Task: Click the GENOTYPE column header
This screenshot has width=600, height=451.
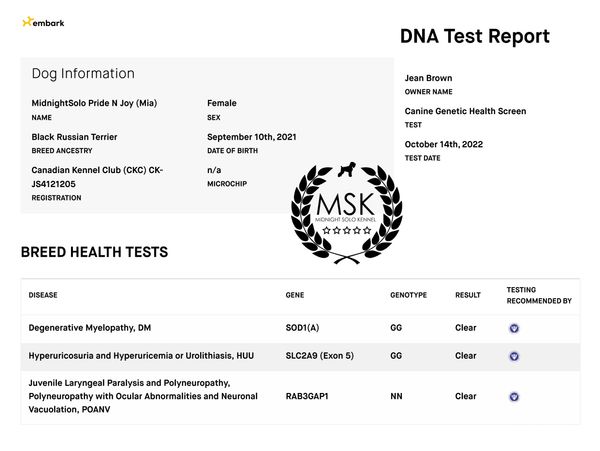Action: [408, 295]
